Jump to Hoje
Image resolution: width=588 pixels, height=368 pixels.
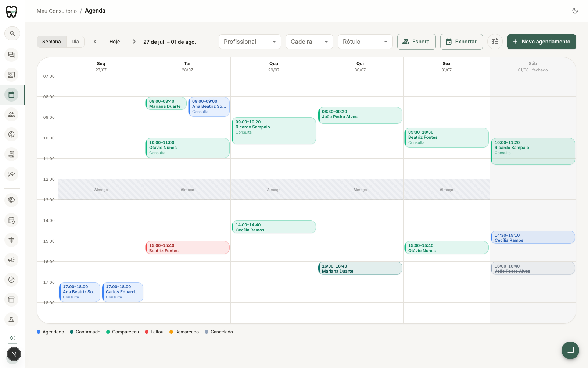pyautogui.click(x=115, y=42)
